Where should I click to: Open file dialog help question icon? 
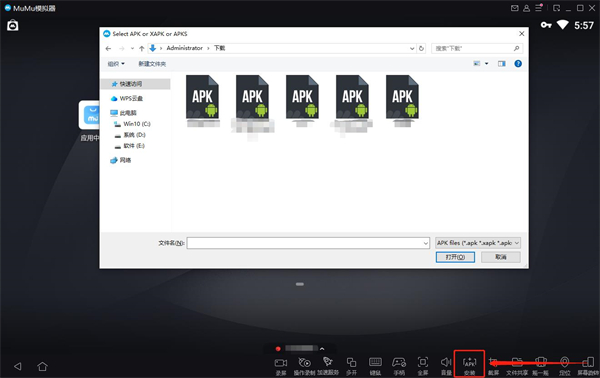pos(518,64)
